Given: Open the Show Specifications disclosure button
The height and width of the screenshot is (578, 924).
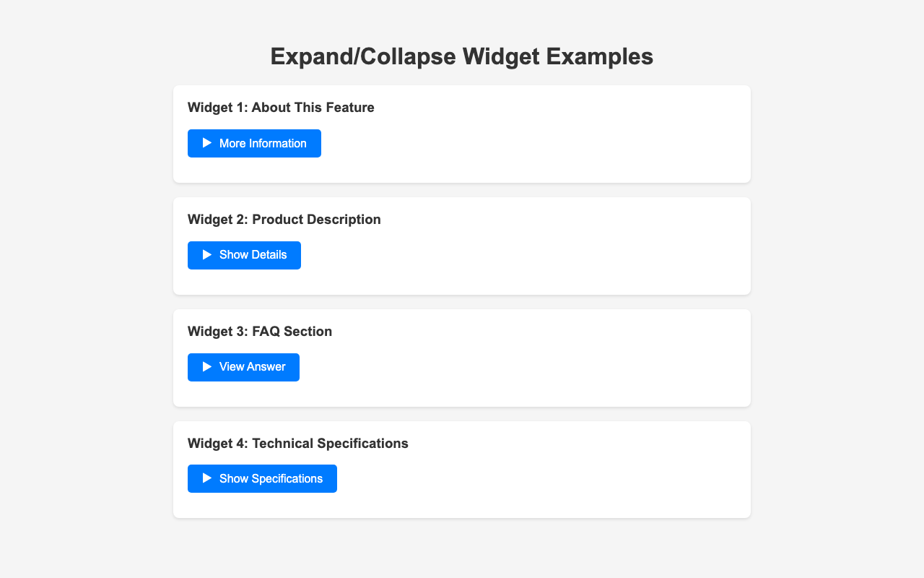Looking at the screenshot, I should tap(271, 478).
